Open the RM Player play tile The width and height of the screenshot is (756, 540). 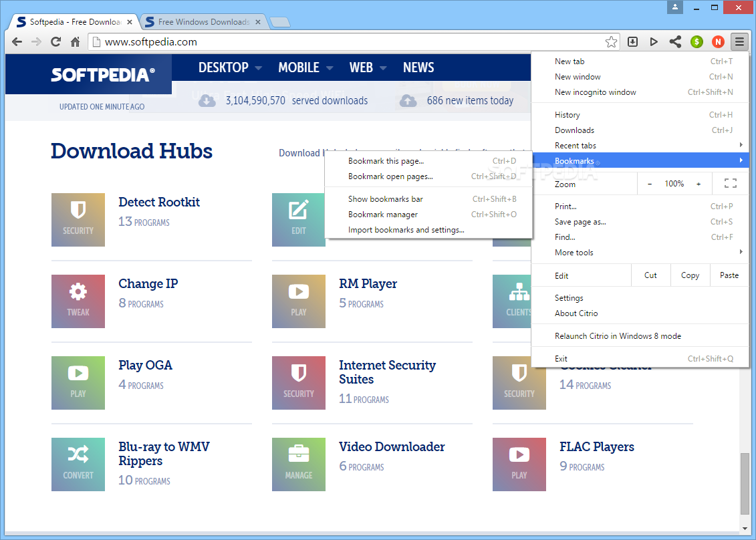click(298, 301)
